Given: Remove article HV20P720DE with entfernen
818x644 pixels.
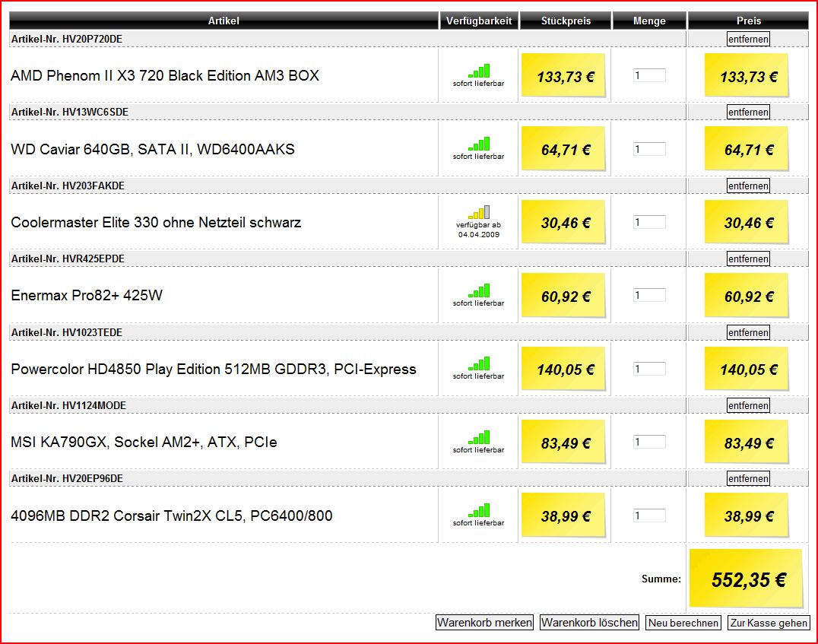Looking at the screenshot, I should pyautogui.click(x=748, y=39).
